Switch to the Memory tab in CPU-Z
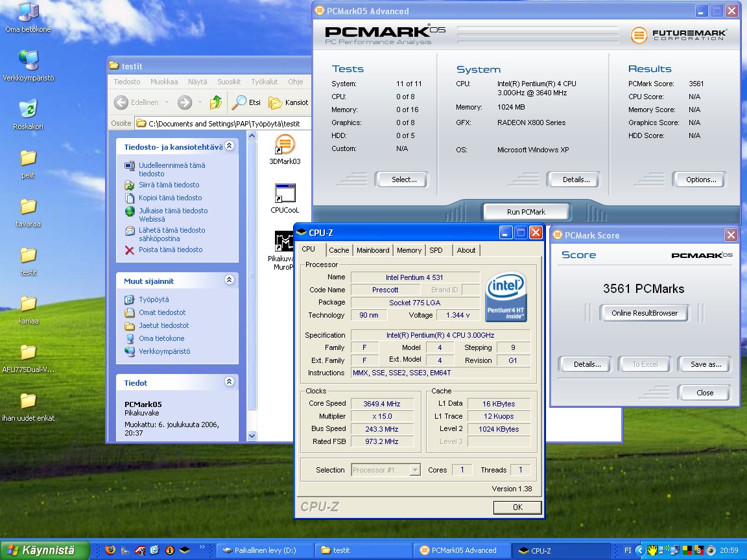The height and width of the screenshot is (560, 747). tap(409, 250)
